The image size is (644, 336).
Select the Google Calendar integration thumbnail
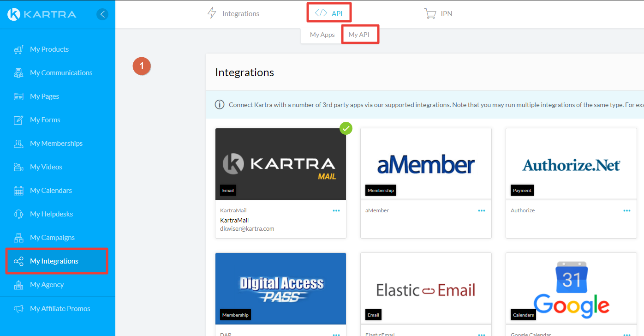571,288
